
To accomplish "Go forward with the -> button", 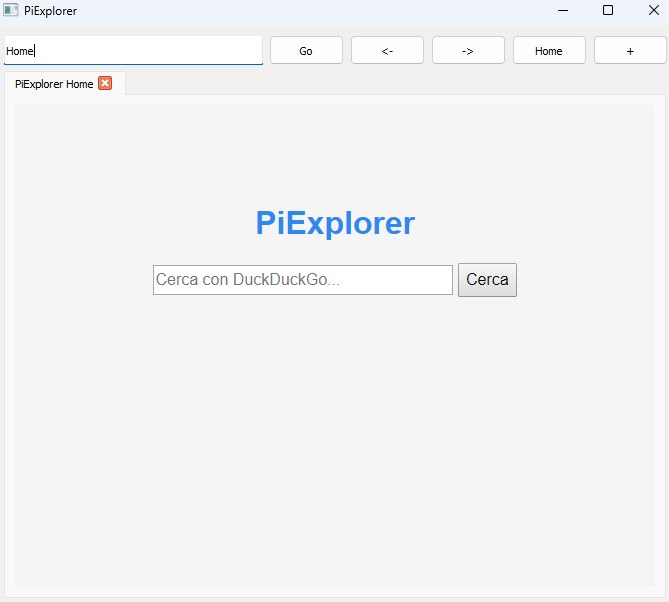I will pos(468,51).
